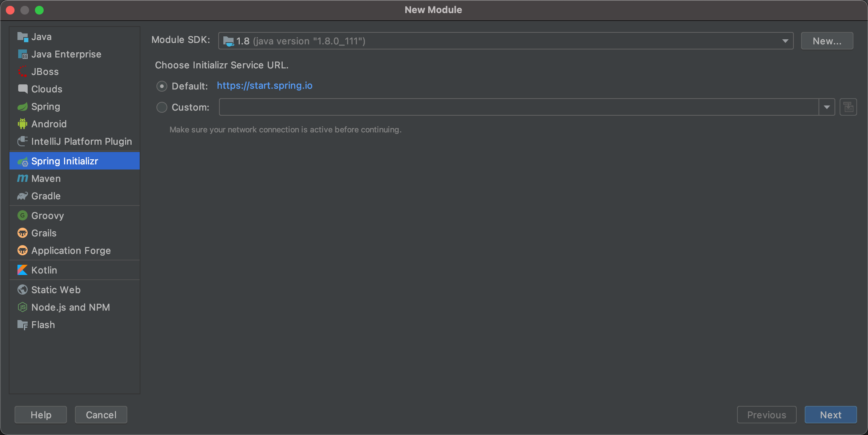Select Clouds entry in list
The image size is (868, 435).
(75, 89)
